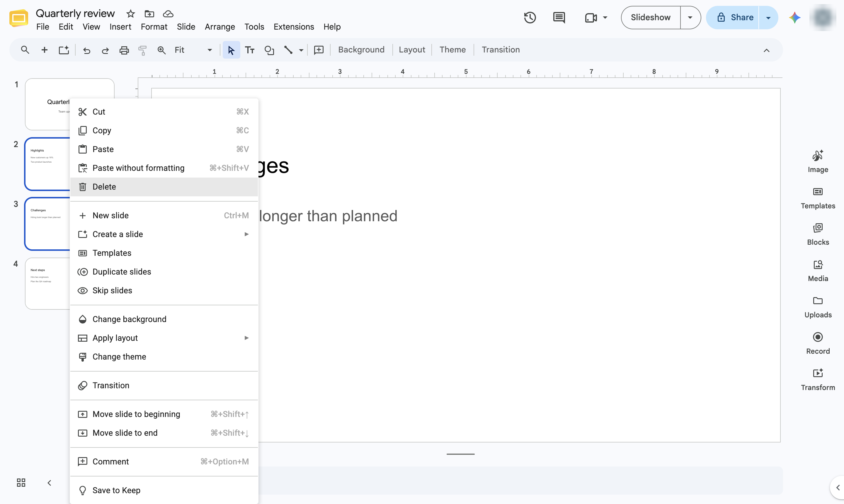Screen dimensions: 844x504
Task: Open the comments panel icon
Action: pos(559,17)
